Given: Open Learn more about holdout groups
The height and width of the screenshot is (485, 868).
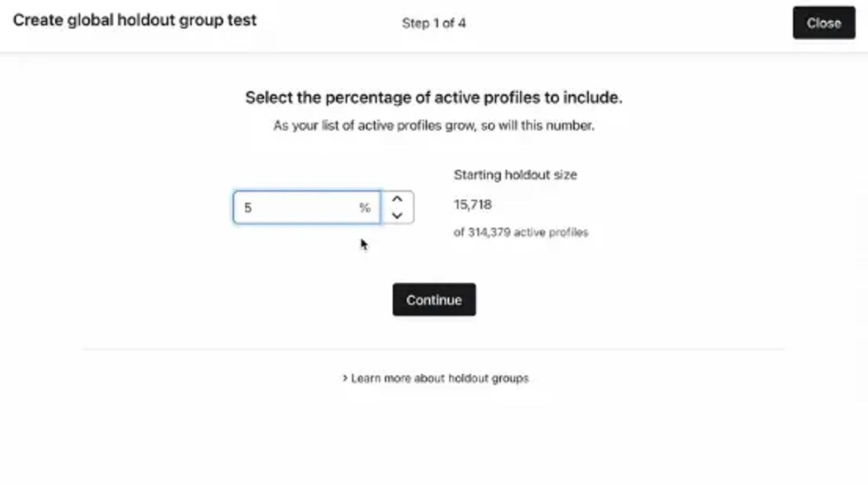Looking at the screenshot, I should coord(439,378).
